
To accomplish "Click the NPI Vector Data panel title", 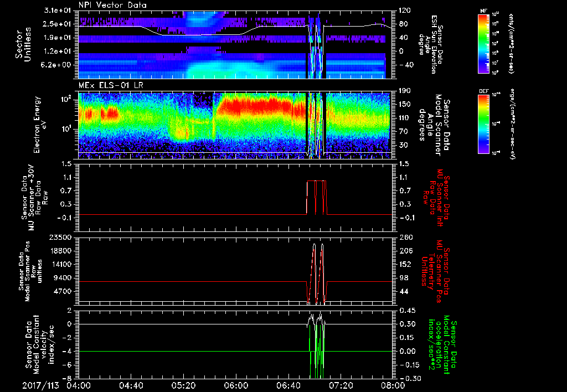I will [x=113, y=4].
